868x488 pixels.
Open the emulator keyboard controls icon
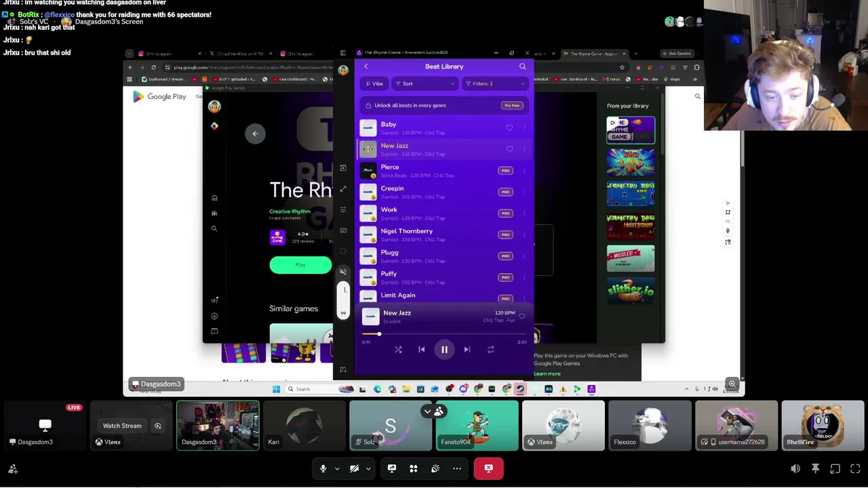343,230
